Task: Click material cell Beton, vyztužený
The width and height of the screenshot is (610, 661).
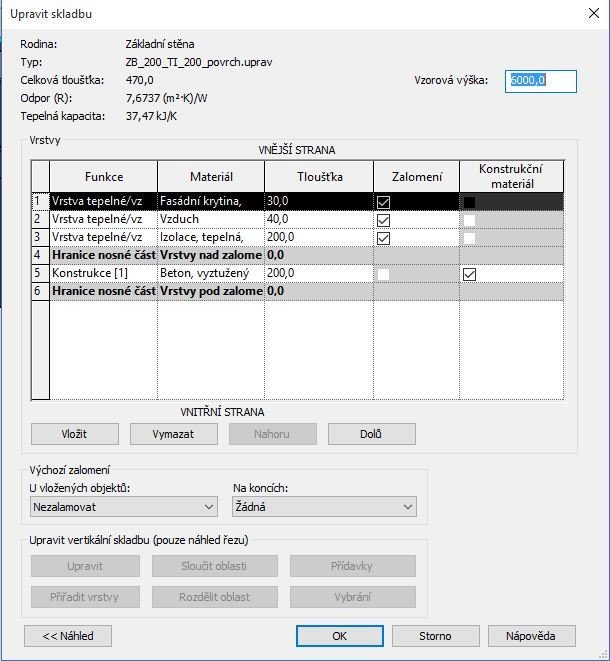Action: [x=211, y=274]
